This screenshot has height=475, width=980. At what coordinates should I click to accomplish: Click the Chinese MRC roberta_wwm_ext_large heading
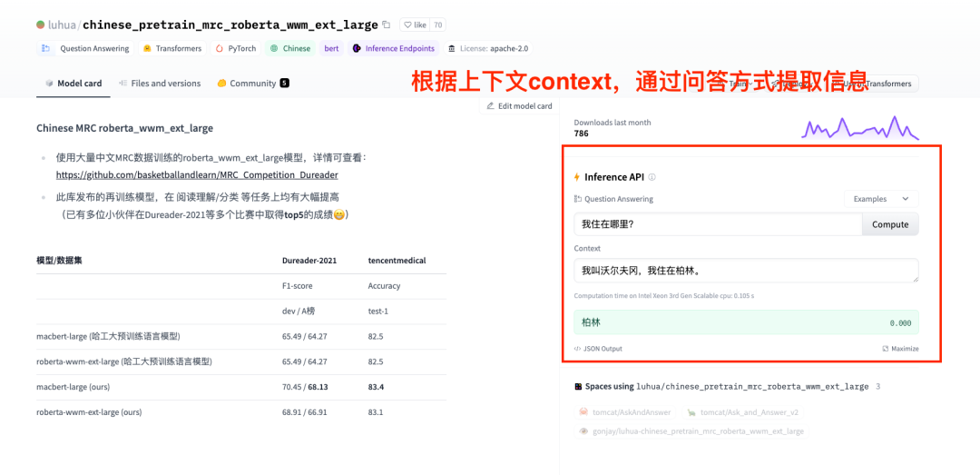(125, 128)
